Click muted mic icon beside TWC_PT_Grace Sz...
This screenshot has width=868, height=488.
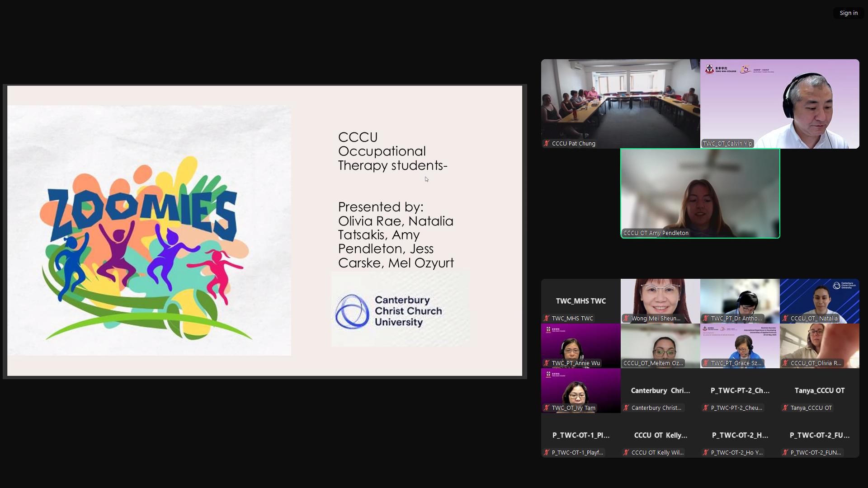(x=706, y=363)
